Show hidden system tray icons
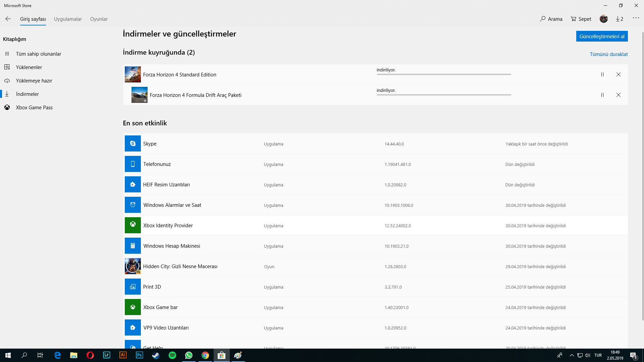 click(572, 355)
